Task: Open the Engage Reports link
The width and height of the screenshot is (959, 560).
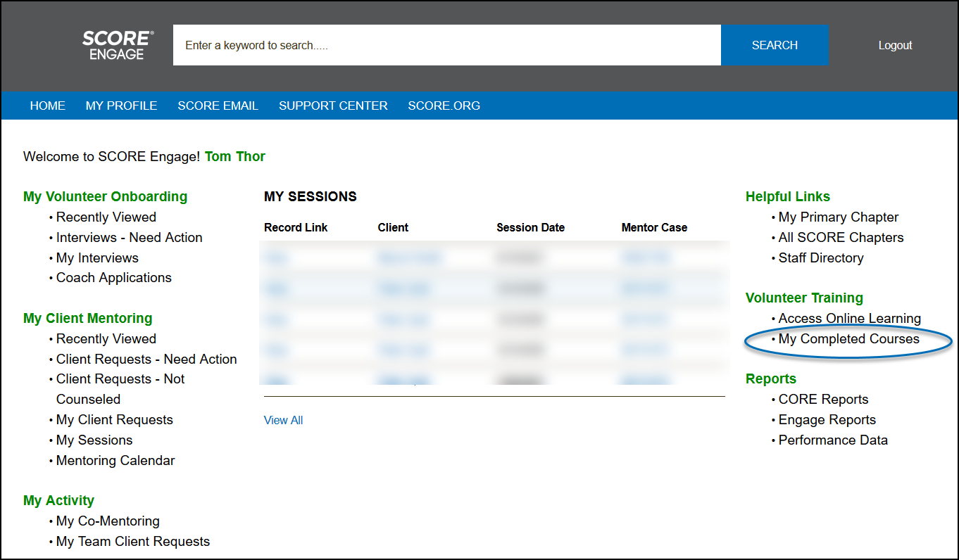Action: [827, 420]
